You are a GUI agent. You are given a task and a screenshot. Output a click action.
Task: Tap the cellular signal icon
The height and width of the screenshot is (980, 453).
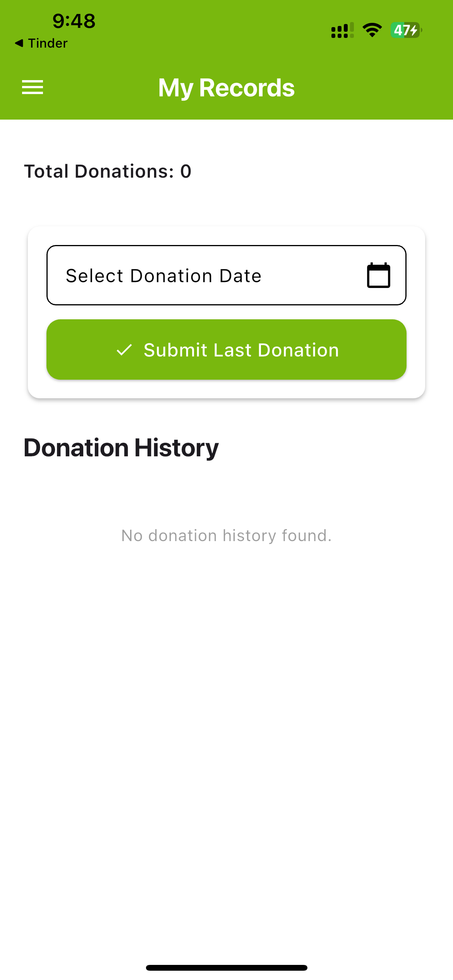(343, 30)
